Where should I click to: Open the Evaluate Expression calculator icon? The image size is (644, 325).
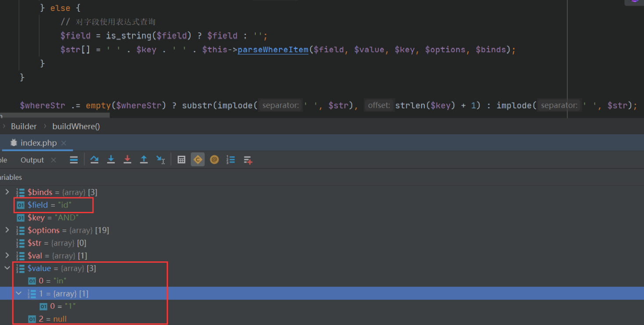coord(181,160)
